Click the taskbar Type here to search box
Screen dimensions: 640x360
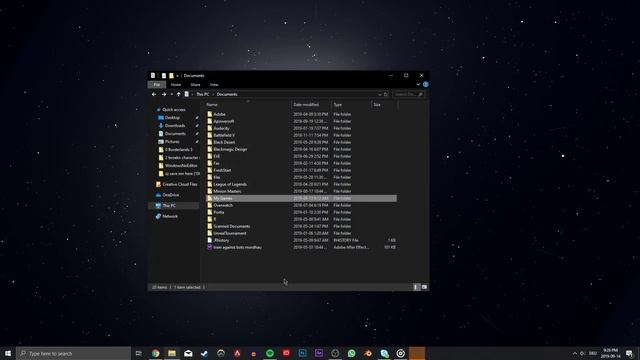[x=73, y=353]
